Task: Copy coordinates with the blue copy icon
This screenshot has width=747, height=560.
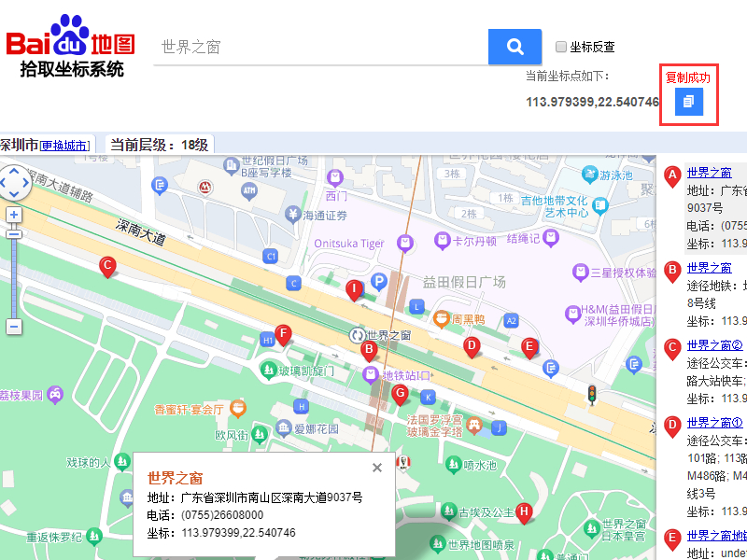Action: pyautogui.click(x=689, y=102)
